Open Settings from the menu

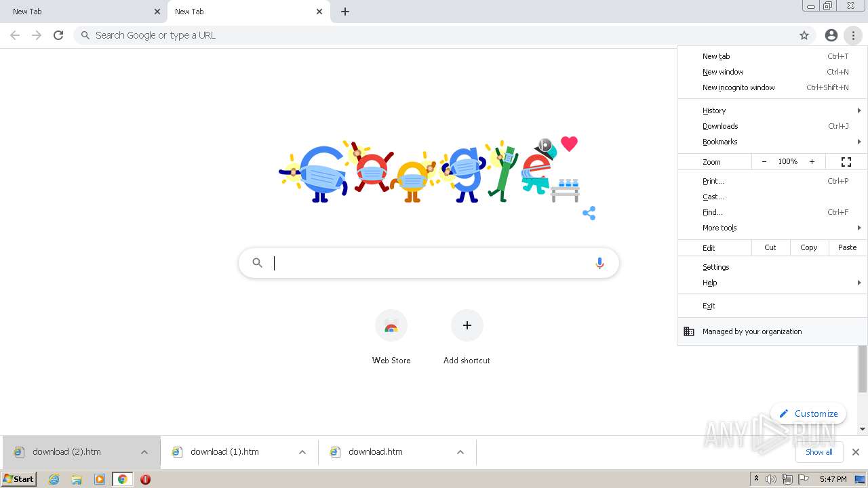click(772, 267)
